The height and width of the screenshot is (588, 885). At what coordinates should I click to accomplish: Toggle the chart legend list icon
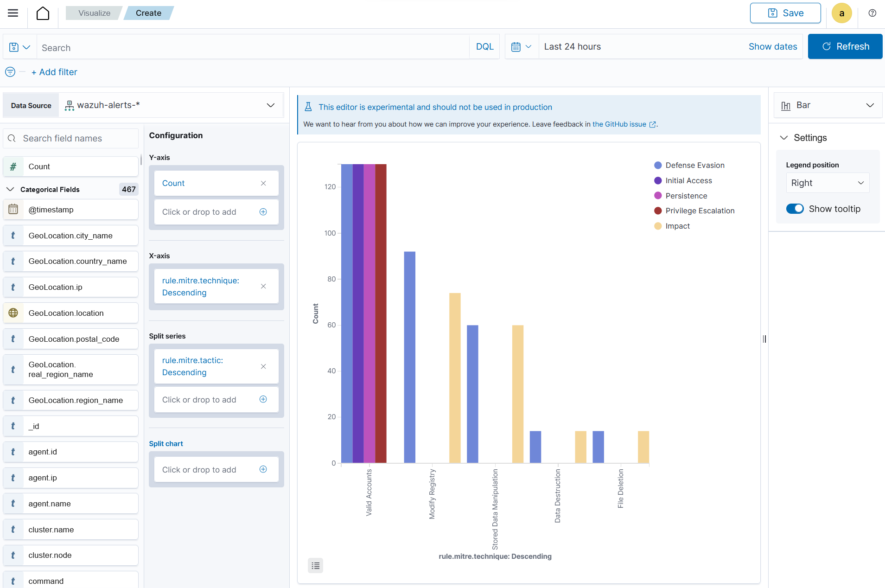pyautogui.click(x=315, y=565)
